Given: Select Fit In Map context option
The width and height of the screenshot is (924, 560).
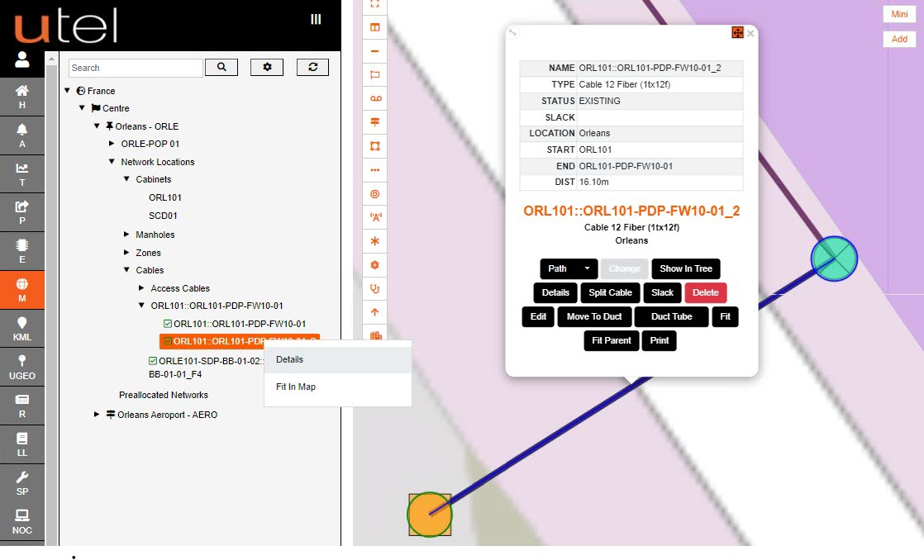Looking at the screenshot, I should 296,387.
